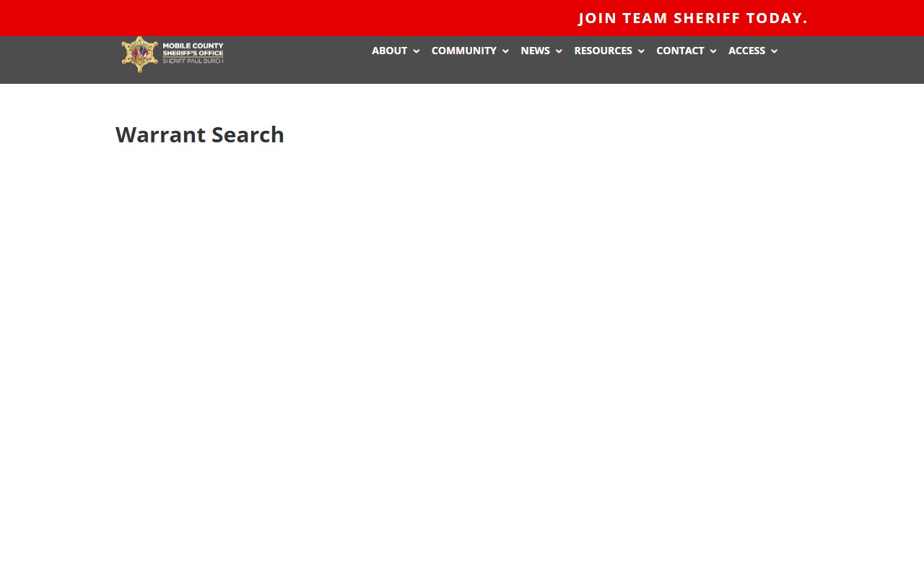Image resolution: width=924 pixels, height=578 pixels.
Task: Click the Mobile County Sheriff's Office logo
Action: [x=173, y=54]
